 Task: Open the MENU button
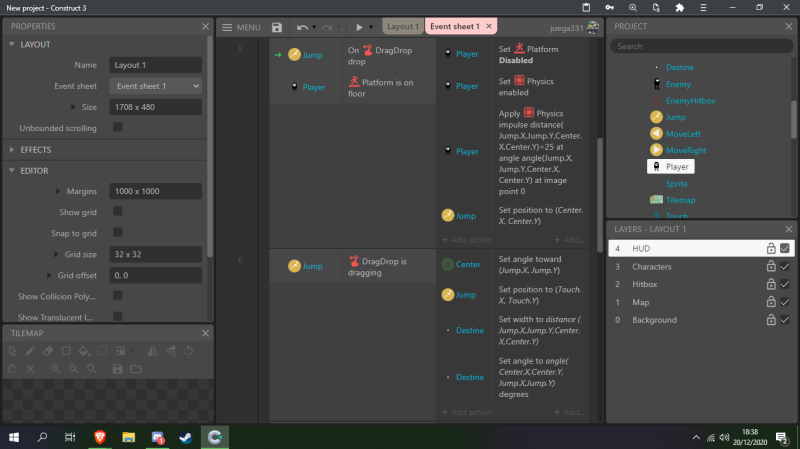pyautogui.click(x=241, y=27)
